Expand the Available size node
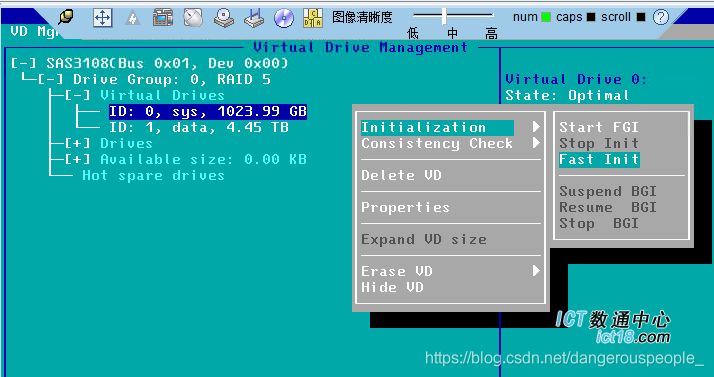The height and width of the screenshot is (377, 714). [x=78, y=160]
